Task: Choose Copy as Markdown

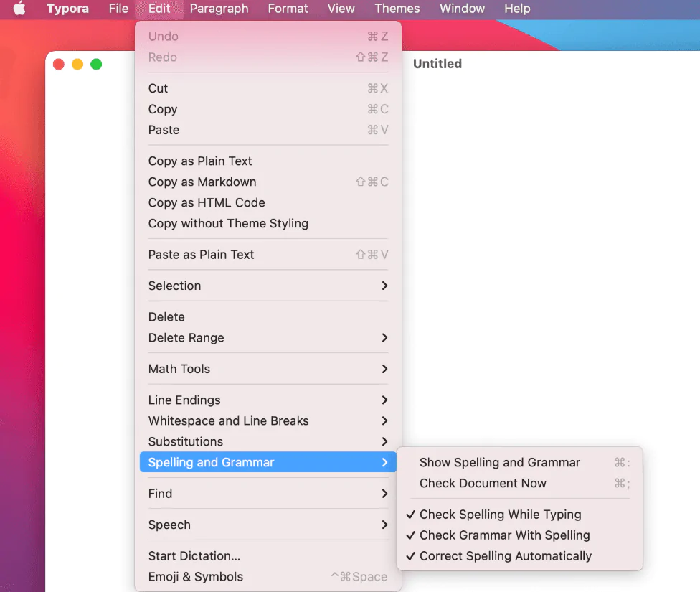Action: tap(202, 182)
